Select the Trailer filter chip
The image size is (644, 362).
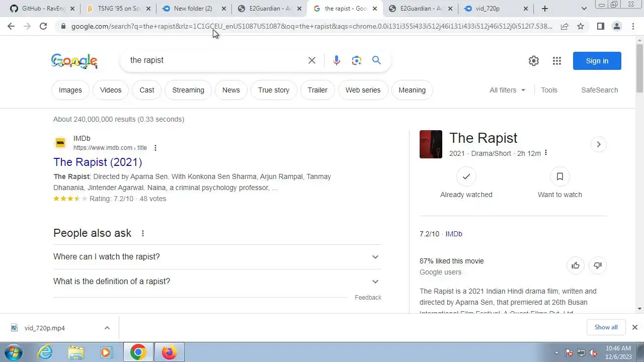[x=317, y=90]
